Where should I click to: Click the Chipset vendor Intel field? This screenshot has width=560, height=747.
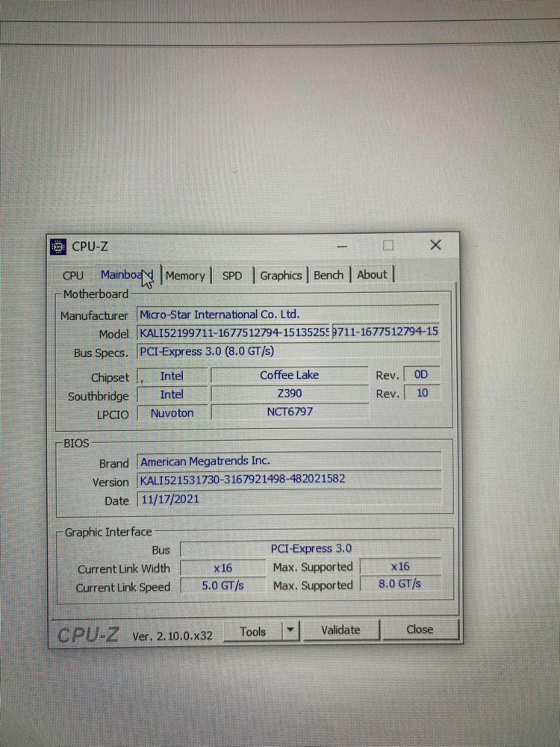click(x=172, y=376)
